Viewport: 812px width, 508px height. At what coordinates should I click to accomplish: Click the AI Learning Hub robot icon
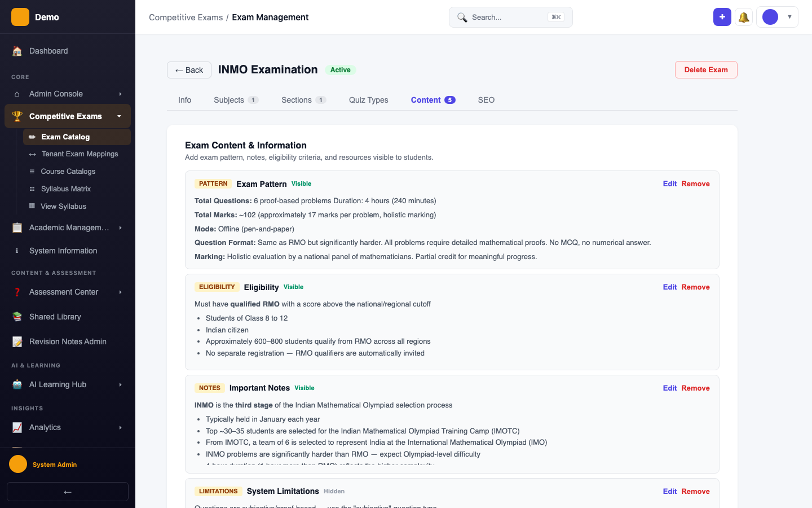(17, 384)
